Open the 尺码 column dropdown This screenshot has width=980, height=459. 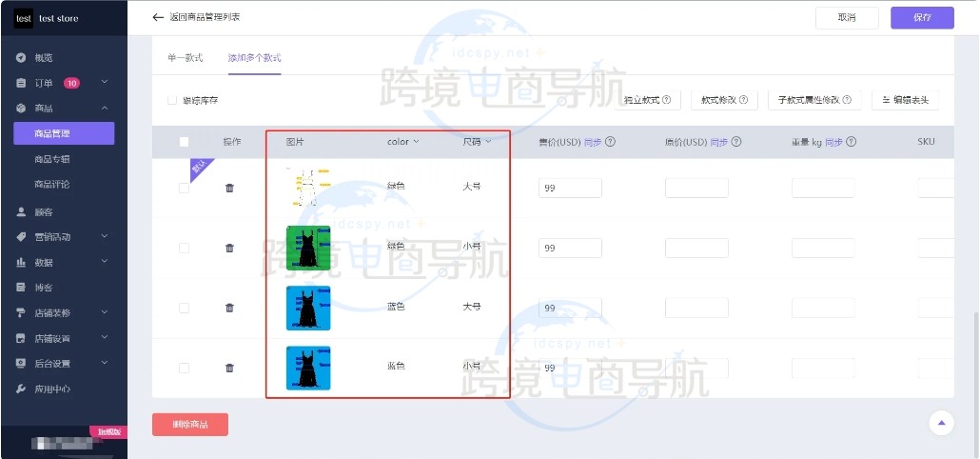(487, 142)
